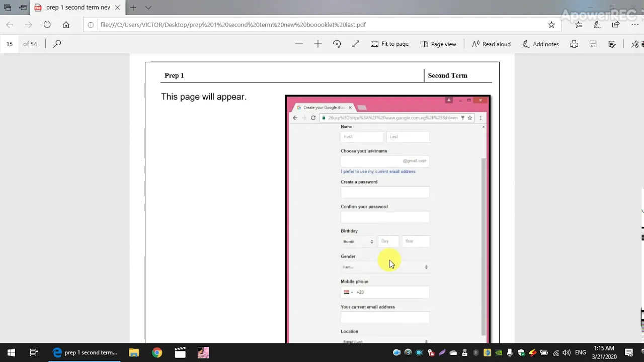The image size is (644, 362).
Task: Open the Windows Start menu
Action: pos(11,352)
